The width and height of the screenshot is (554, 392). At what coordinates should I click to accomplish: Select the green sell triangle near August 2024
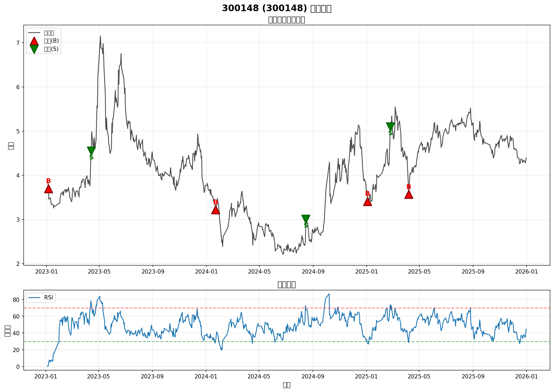(x=306, y=218)
